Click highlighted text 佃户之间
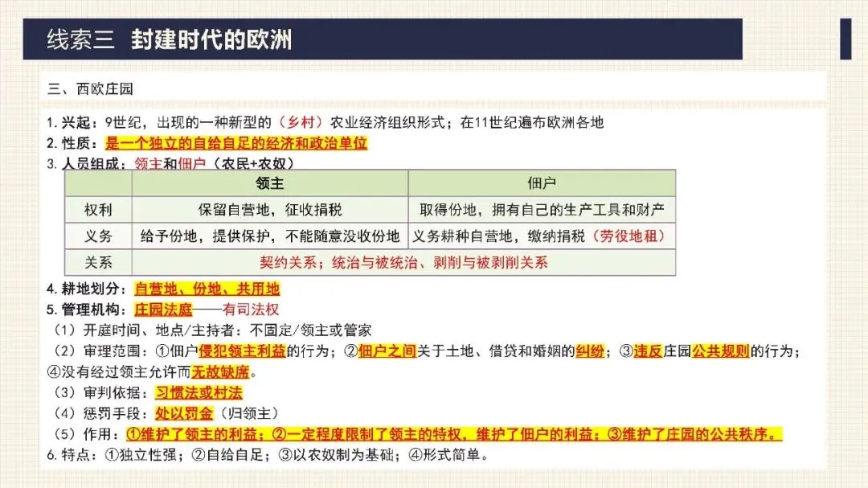The width and height of the screenshot is (868, 488). [387, 351]
